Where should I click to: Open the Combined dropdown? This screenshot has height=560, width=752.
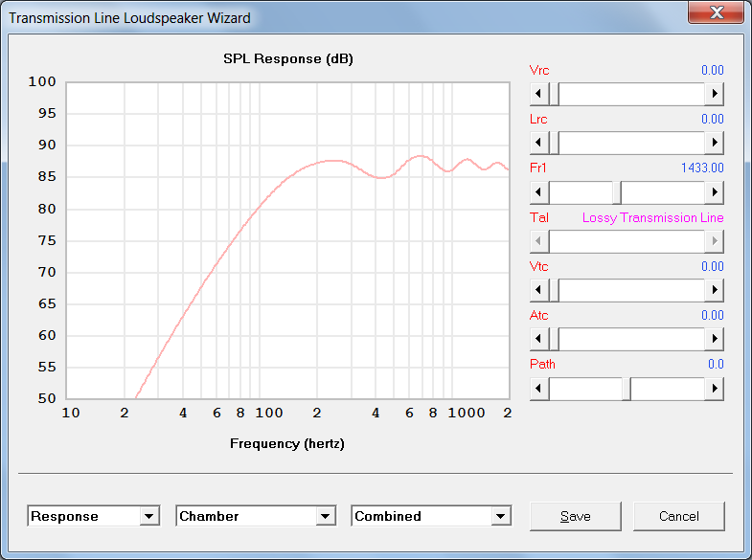tap(431, 516)
